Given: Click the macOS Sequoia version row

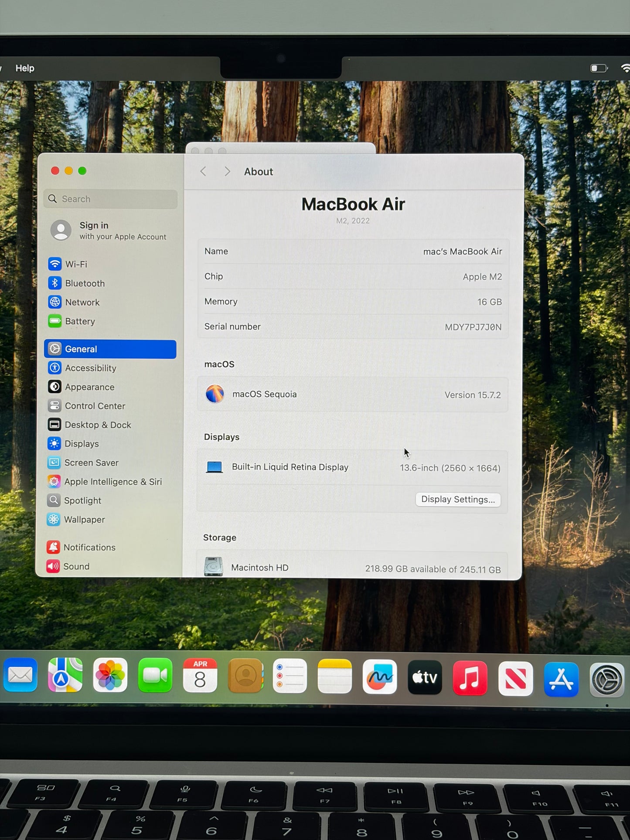Looking at the screenshot, I should [353, 394].
